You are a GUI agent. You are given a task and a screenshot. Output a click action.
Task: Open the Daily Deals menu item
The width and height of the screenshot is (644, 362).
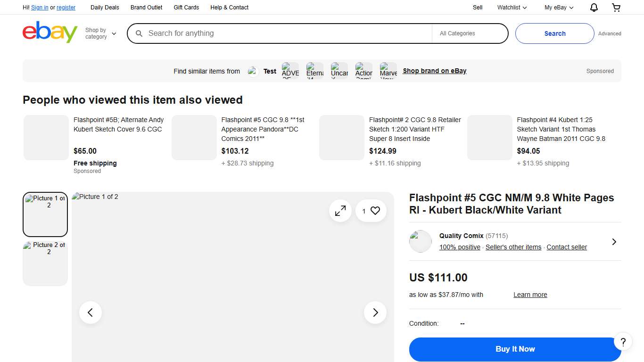[105, 8]
